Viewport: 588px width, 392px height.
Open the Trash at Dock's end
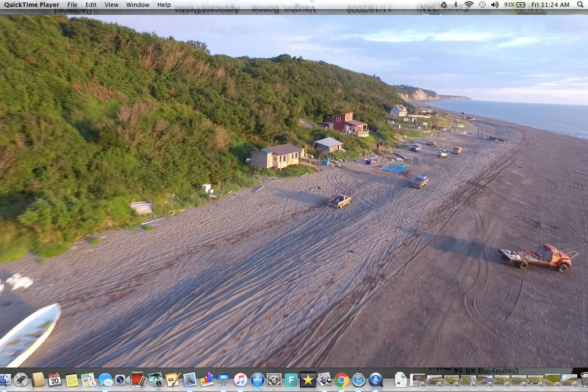(584, 380)
